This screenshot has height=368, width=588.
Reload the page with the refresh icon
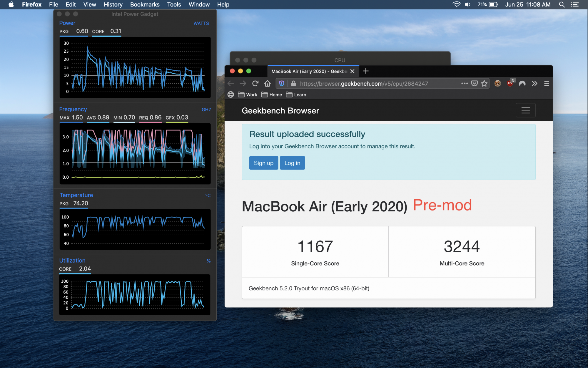click(255, 84)
